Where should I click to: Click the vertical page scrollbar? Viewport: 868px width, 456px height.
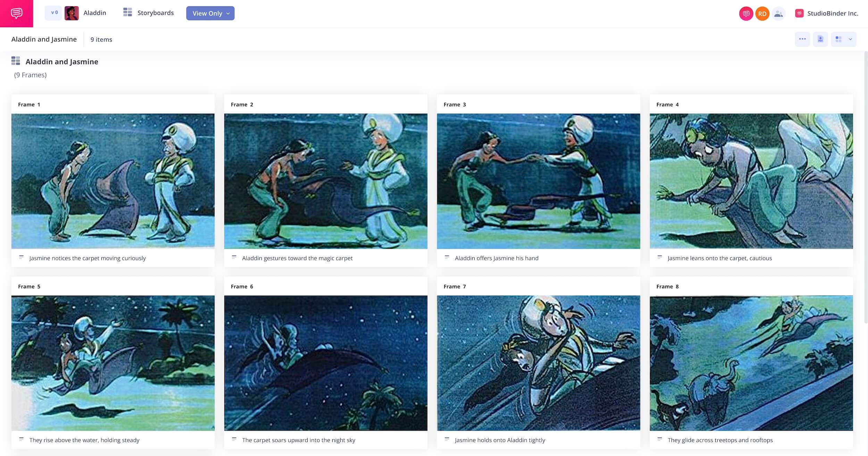[866, 187]
